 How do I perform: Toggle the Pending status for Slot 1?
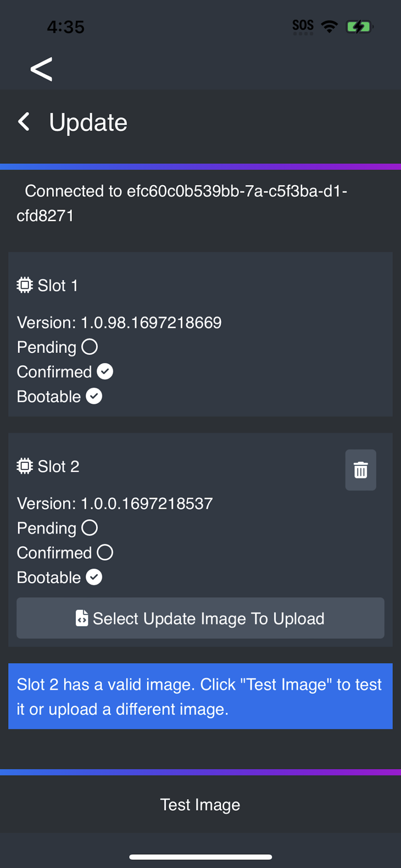(x=90, y=346)
